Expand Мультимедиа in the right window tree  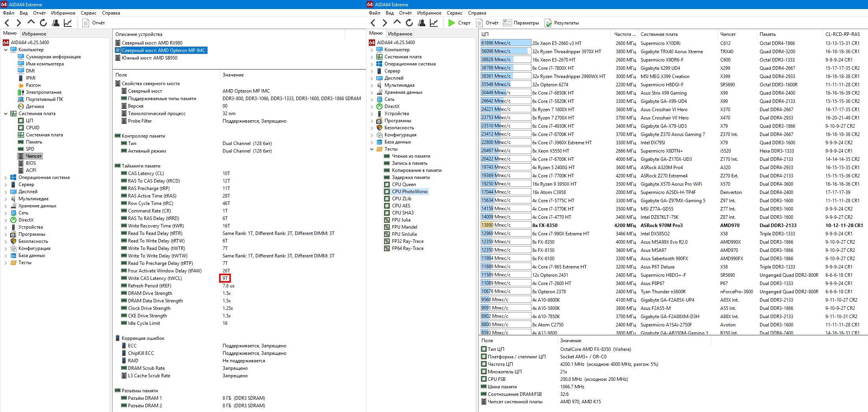[372, 85]
